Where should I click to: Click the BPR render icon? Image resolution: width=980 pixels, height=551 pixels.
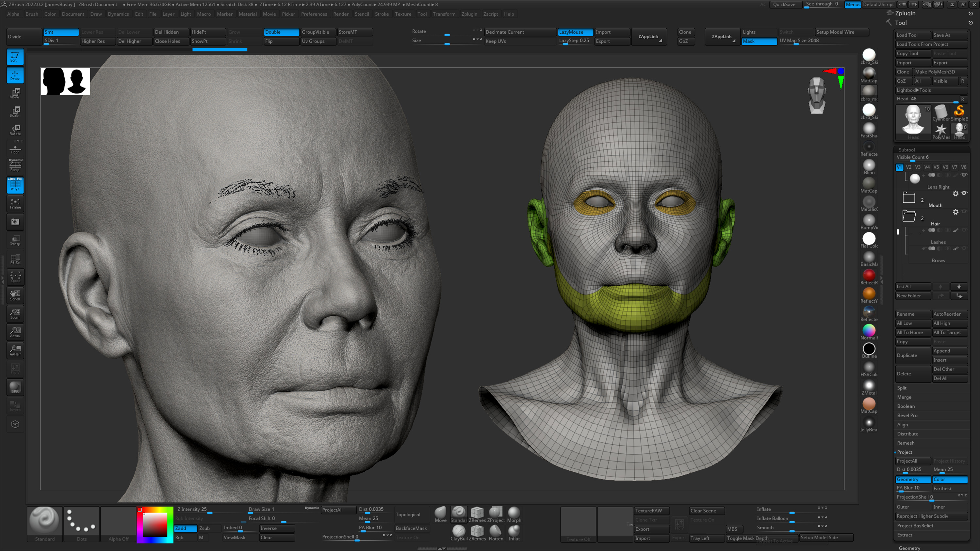click(x=15, y=387)
